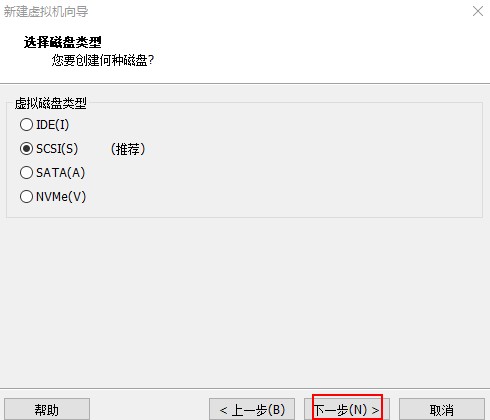
Task: Click the 选择磁盘类型 bold heading
Action: [63, 42]
